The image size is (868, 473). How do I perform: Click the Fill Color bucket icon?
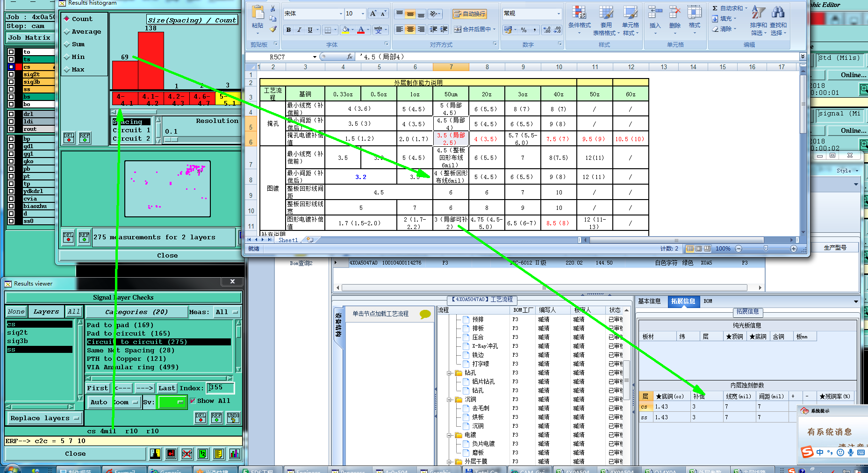click(x=345, y=30)
